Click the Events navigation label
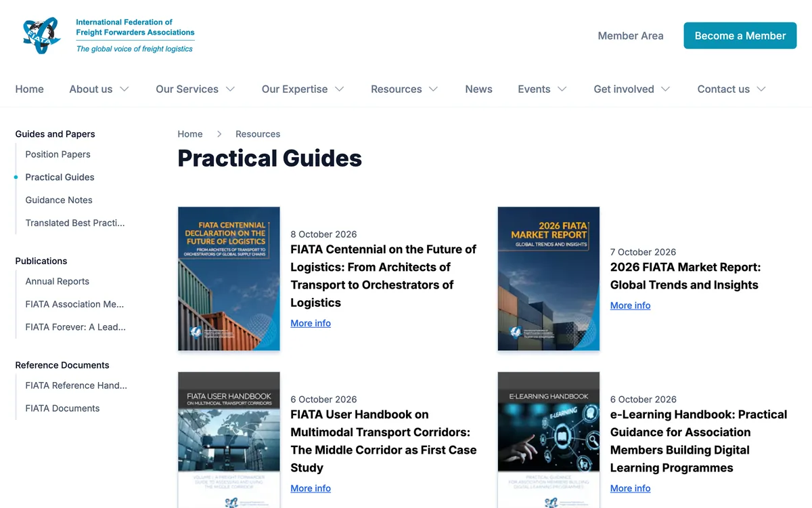This screenshot has width=812, height=508. coord(534,89)
